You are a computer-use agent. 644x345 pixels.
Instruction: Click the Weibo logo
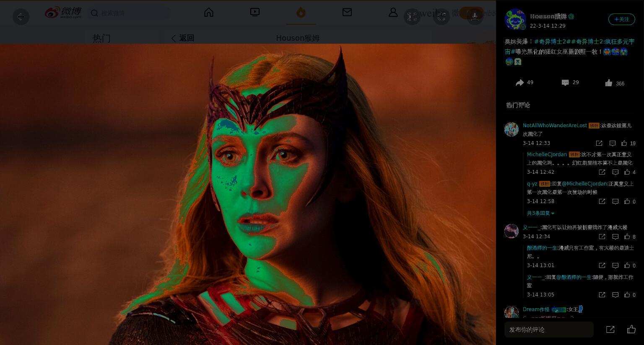point(63,13)
